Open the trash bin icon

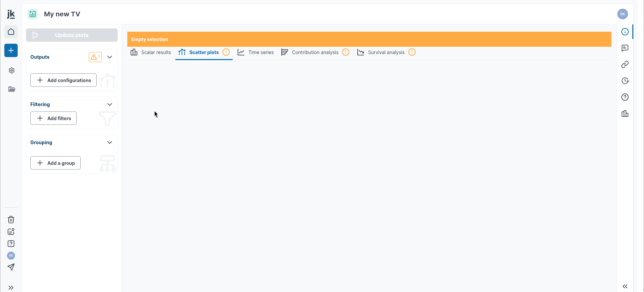tap(11, 220)
